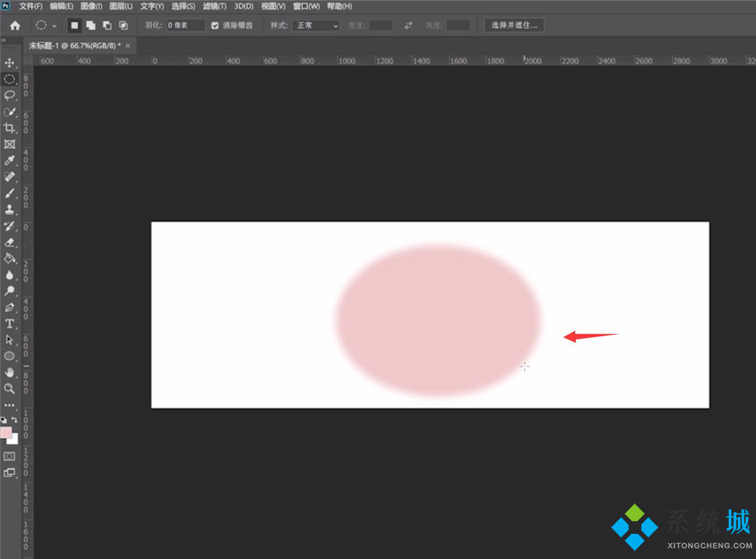
Task: Click the pink foreground color swatch
Action: click(x=6, y=432)
